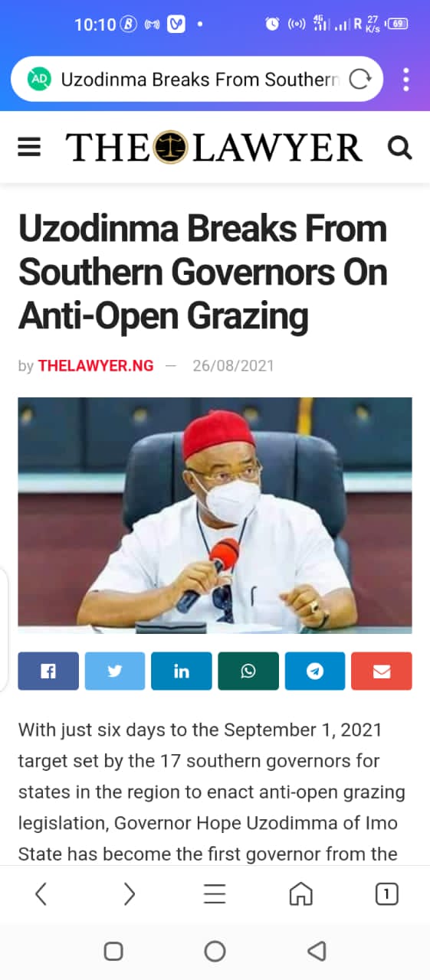Tap the AD badge in address bar
430x980 pixels.
click(x=39, y=79)
